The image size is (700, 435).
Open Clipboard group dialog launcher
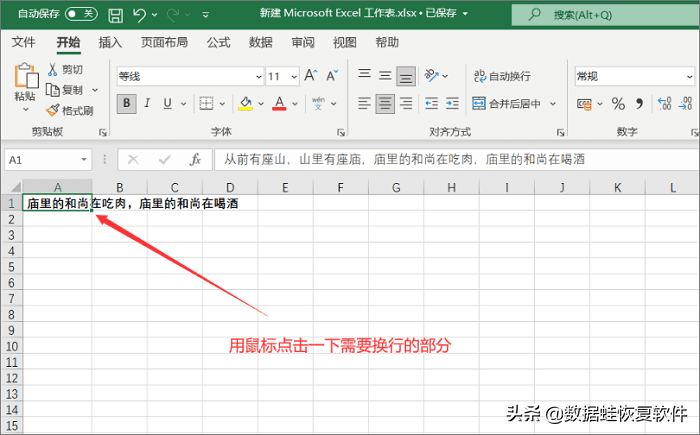103,133
